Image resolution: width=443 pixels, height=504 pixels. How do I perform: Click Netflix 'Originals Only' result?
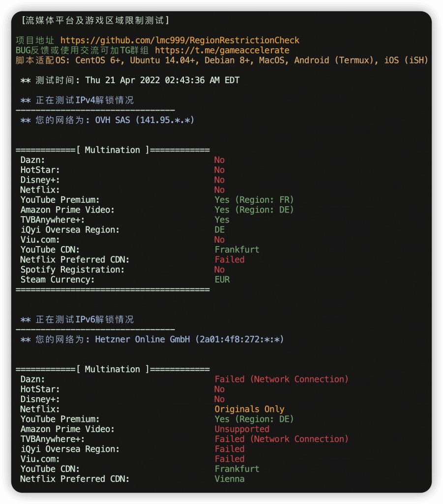tap(249, 409)
